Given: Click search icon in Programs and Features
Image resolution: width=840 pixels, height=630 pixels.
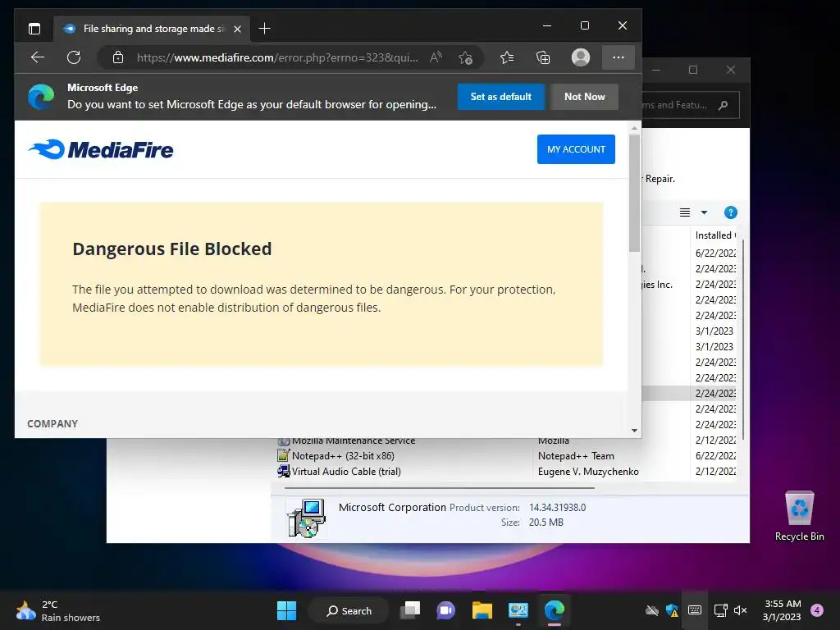Looking at the screenshot, I should (x=724, y=105).
